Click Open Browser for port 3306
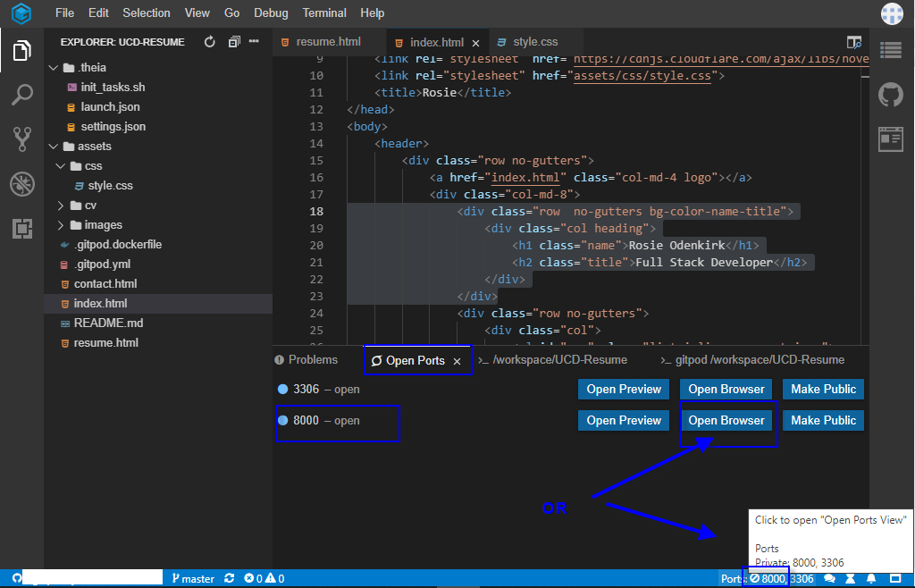This screenshot has height=588, width=915. point(726,389)
